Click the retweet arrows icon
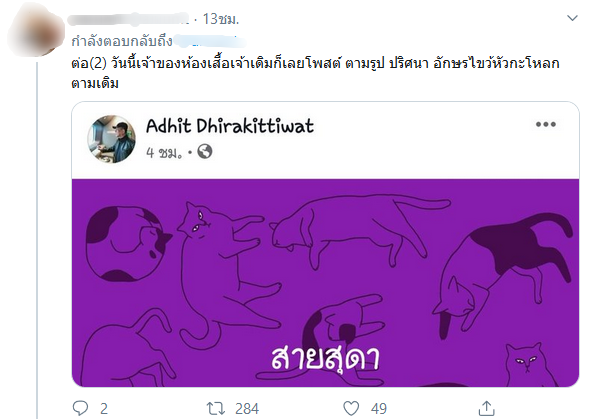This screenshot has width=594, height=419. click(216, 409)
